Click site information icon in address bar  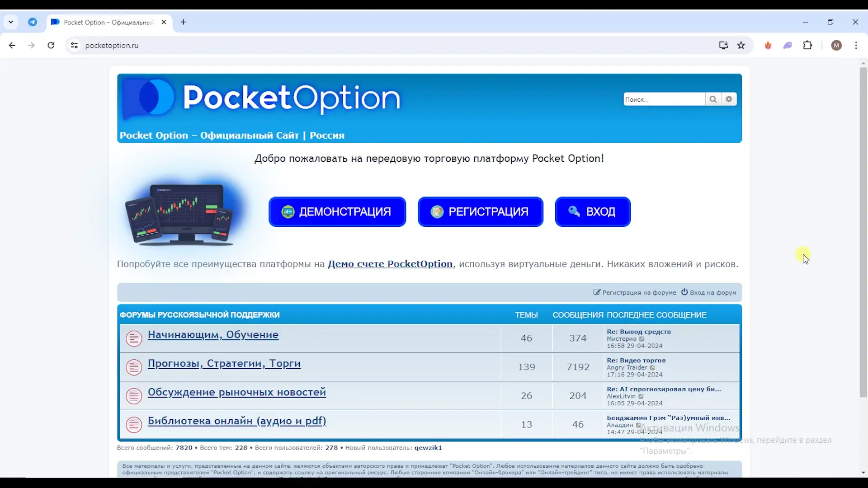point(75,45)
